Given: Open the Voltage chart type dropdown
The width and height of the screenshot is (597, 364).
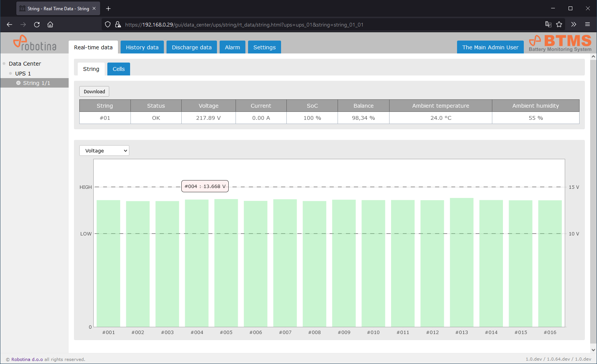Looking at the screenshot, I should [x=104, y=151].
